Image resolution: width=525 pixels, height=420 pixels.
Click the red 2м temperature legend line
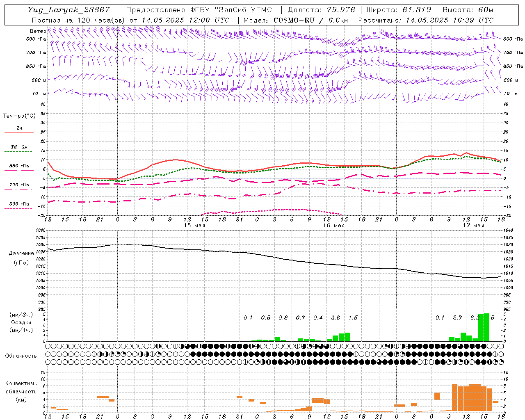[x=19, y=132]
